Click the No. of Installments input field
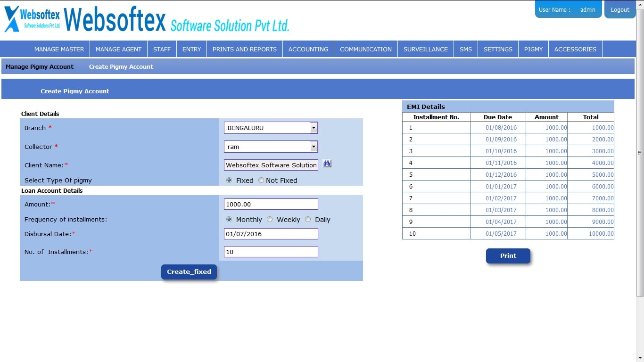Viewport: 644px width, 362px height. point(271,252)
